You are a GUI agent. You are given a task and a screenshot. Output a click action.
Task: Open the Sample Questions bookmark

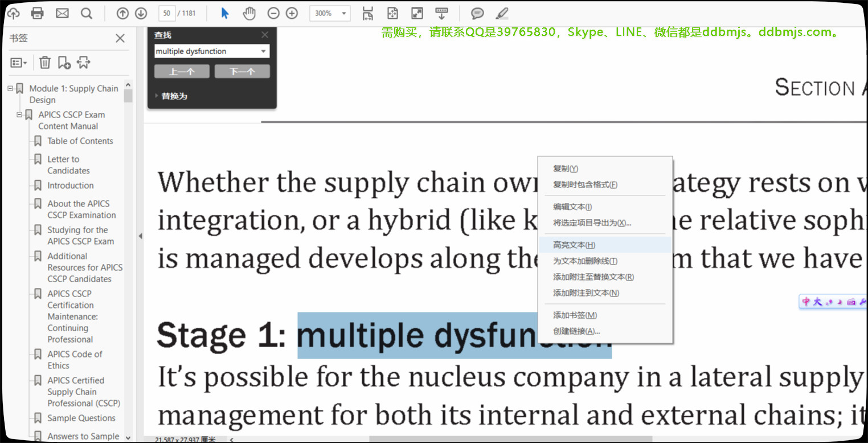[x=81, y=418]
